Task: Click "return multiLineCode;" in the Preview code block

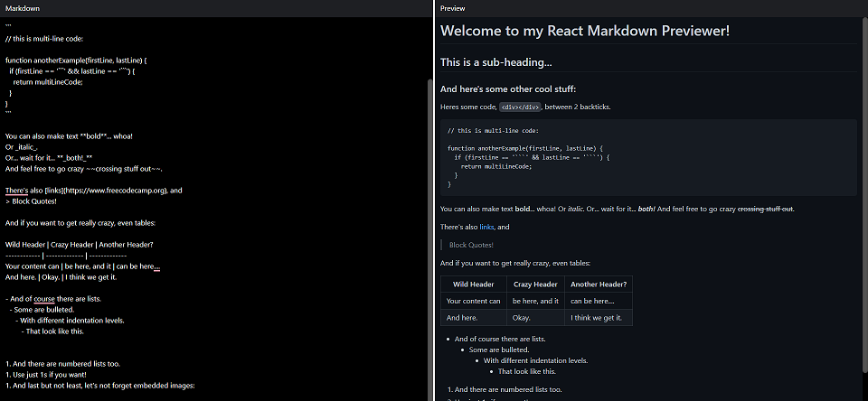Action: [496, 166]
